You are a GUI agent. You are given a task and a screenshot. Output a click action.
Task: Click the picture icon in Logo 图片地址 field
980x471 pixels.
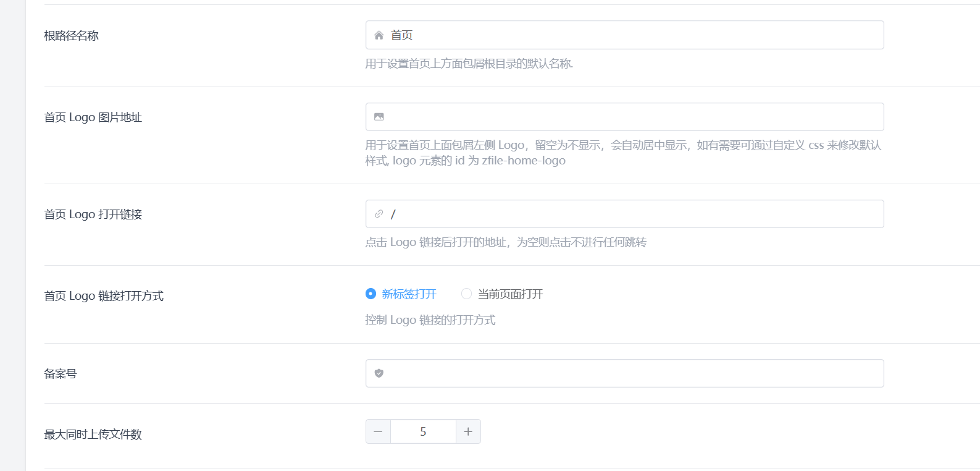(x=379, y=117)
